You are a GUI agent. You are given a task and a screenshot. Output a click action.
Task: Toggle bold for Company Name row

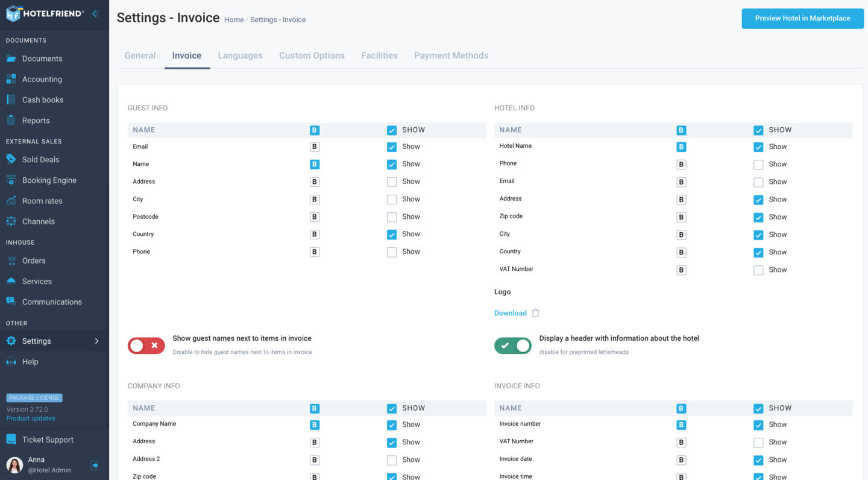pos(315,425)
